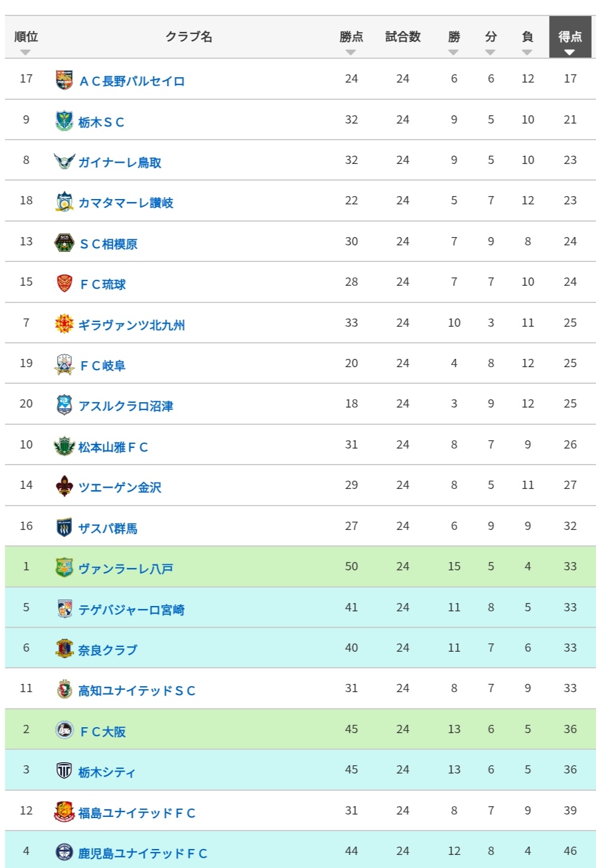Click the 栃木SC club crest icon
The width and height of the screenshot is (596, 868).
(x=64, y=121)
